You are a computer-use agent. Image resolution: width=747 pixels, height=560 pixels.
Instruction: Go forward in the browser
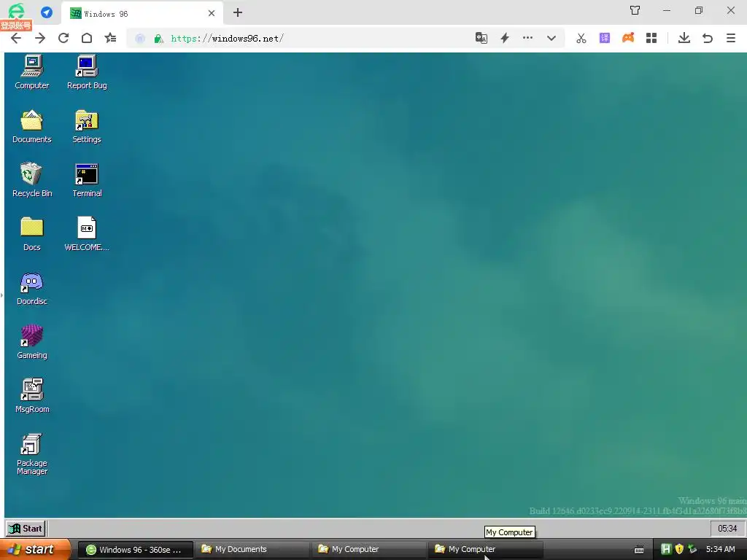40,38
